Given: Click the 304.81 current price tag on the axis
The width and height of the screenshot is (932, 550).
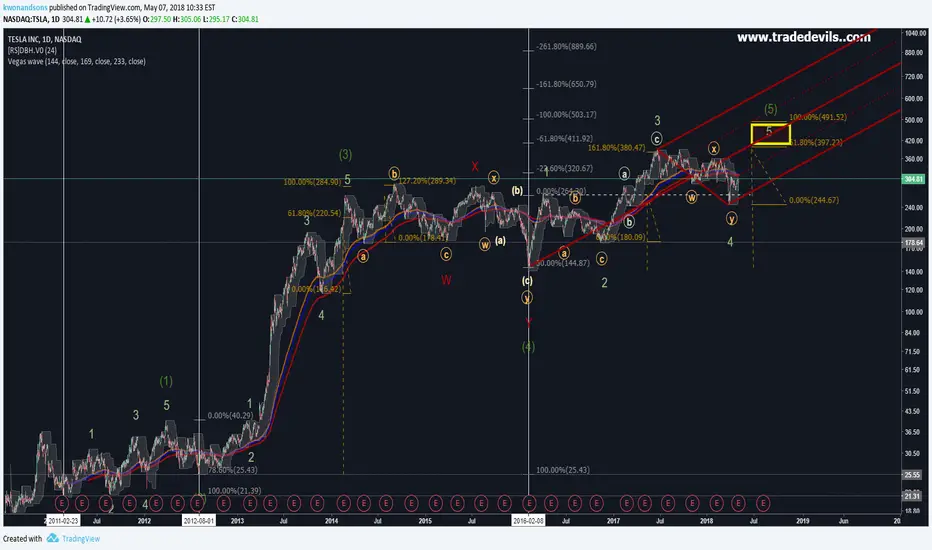Looking at the screenshot, I should coord(914,179).
